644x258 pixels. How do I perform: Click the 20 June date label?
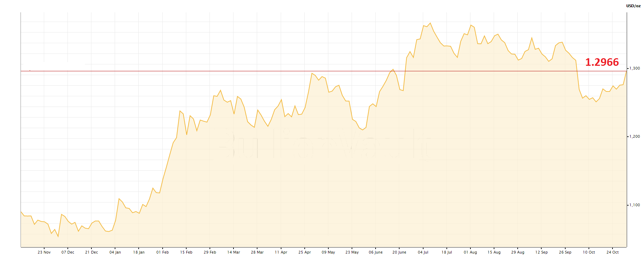(399, 252)
